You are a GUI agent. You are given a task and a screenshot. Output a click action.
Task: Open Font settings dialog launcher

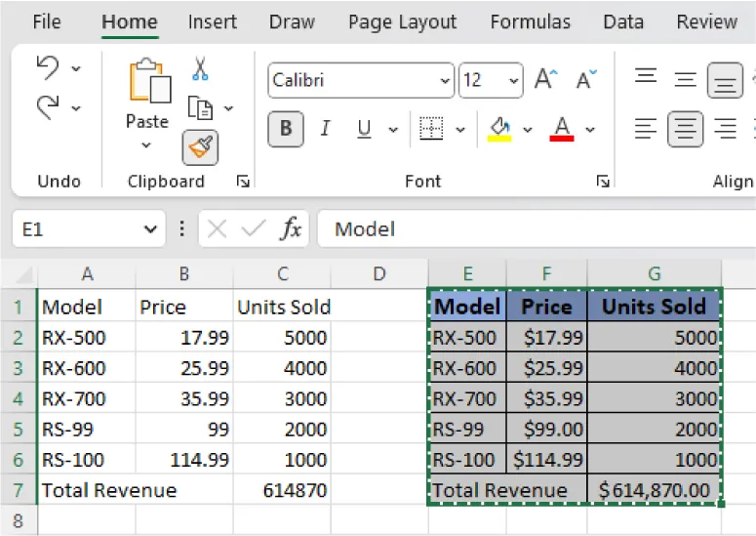click(604, 182)
